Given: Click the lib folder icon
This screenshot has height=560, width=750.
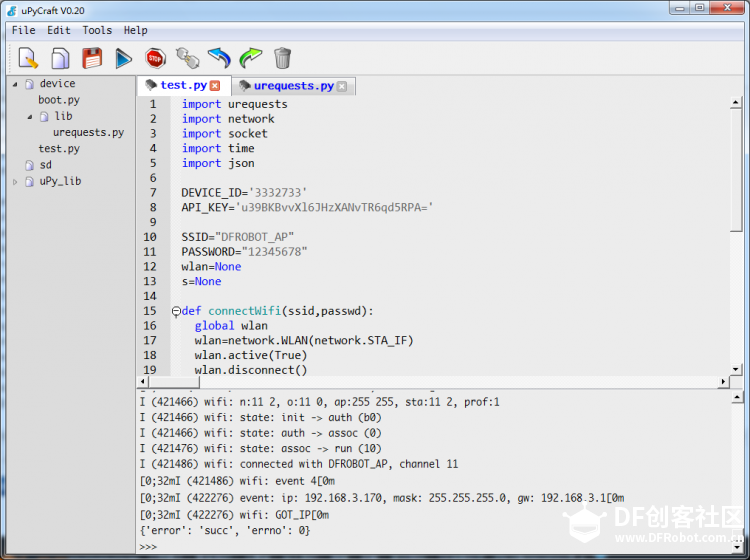Looking at the screenshot, I should pos(44,117).
